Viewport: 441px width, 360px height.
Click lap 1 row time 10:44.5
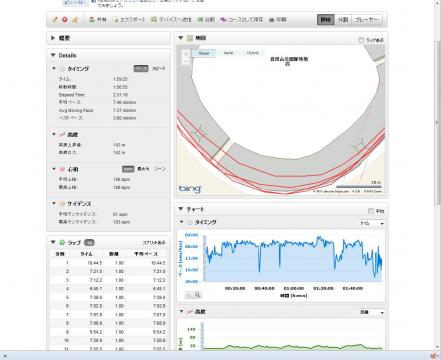95,263
